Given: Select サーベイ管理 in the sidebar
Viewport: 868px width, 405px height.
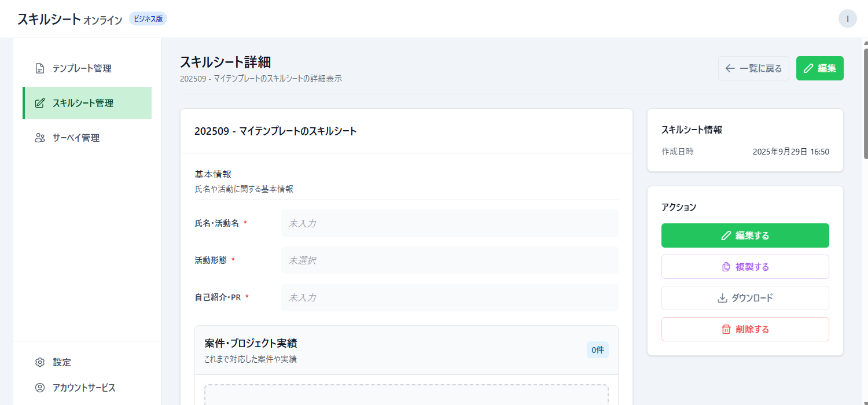Looking at the screenshot, I should point(76,138).
